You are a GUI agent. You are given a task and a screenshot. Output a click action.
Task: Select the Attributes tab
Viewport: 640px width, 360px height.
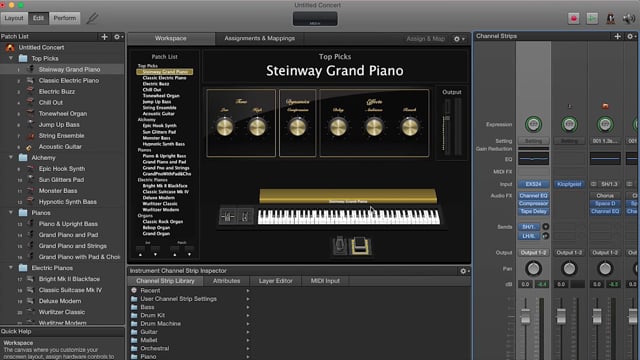click(227, 281)
